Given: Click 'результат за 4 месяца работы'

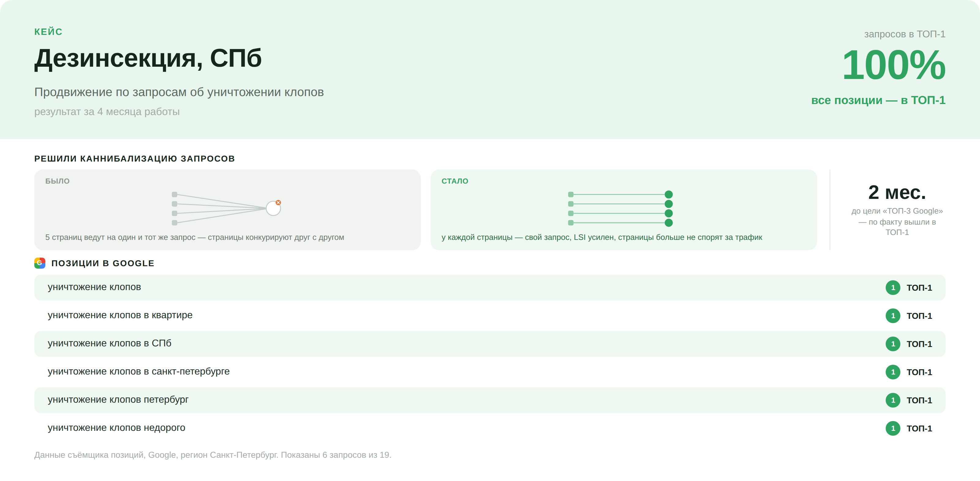Looking at the screenshot, I should 107,112.
